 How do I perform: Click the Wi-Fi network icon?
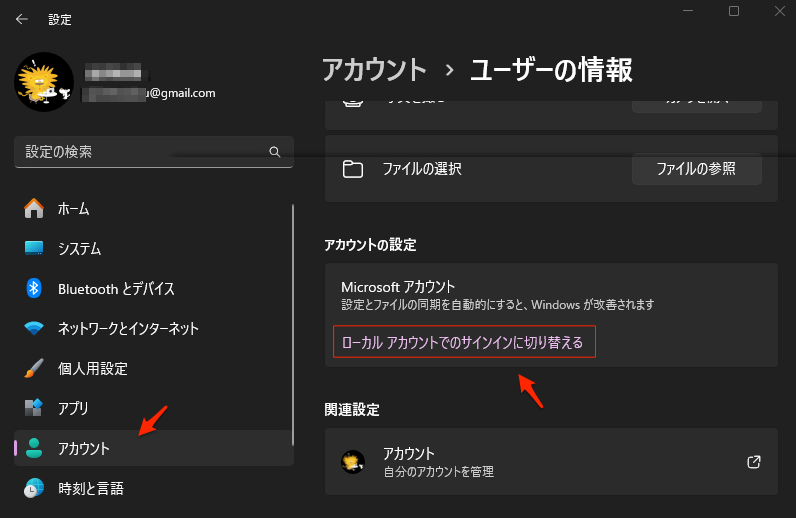34,329
